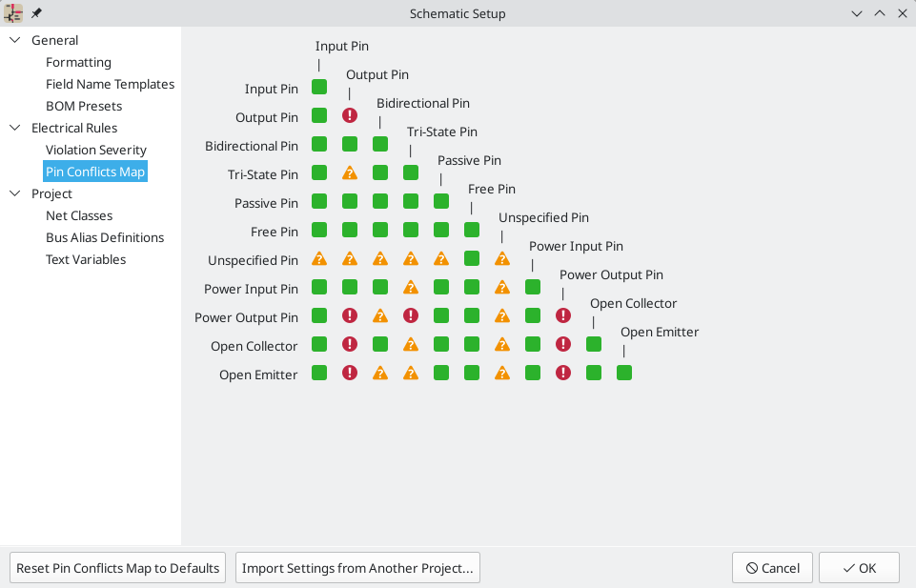Viewport: 916px width, 588px height.
Task: Switch to the Formatting page
Action: coord(78,62)
